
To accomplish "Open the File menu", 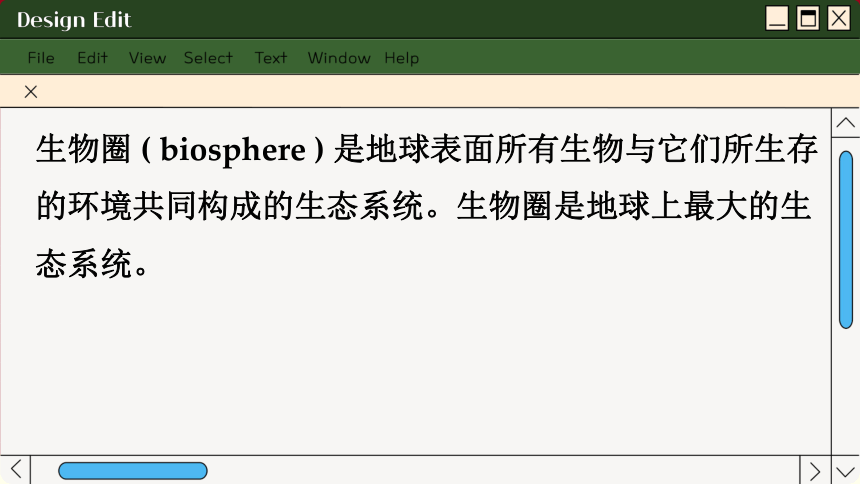I will [x=41, y=58].
